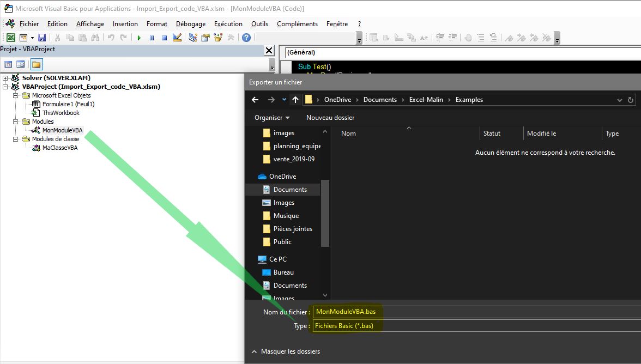Screen dimensions: 641x364
Task: Open the Organiser dropdown in export dialog
Action: tap(272, 118)
